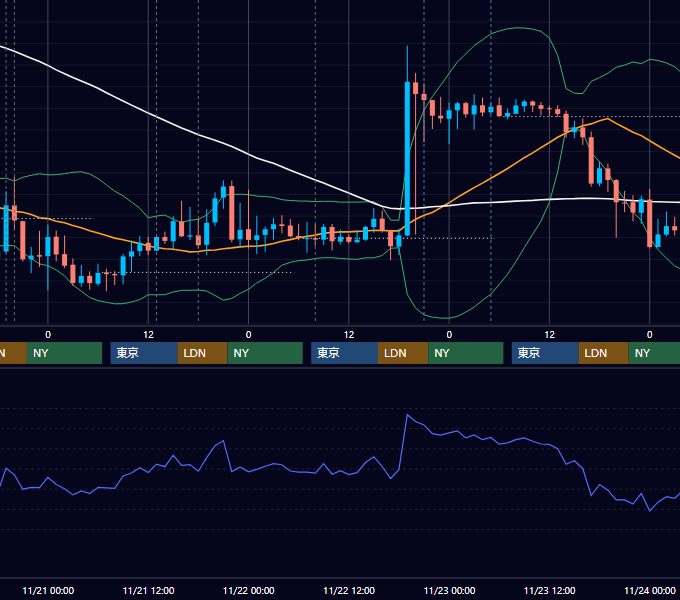The width and height of the screenshot is (680, 600).
Task: Click the 11/22 00:00 date label
Action: coord(248,590)
